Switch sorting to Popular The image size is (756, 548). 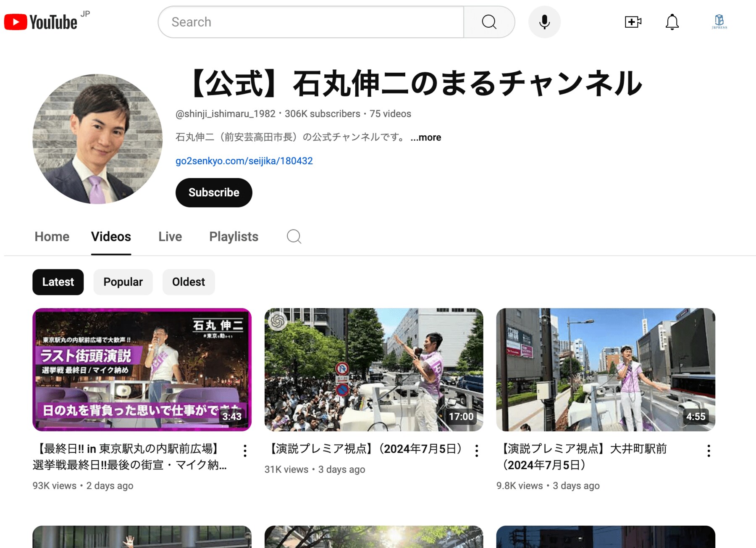coord(123,282)
